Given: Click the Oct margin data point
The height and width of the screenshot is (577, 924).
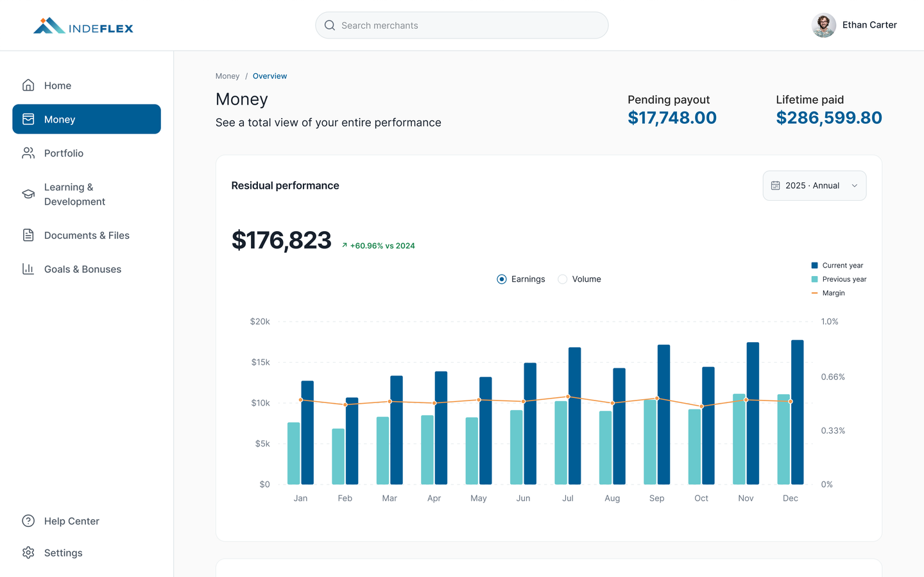Looking at the screenshot, I should tap(701, 406).
